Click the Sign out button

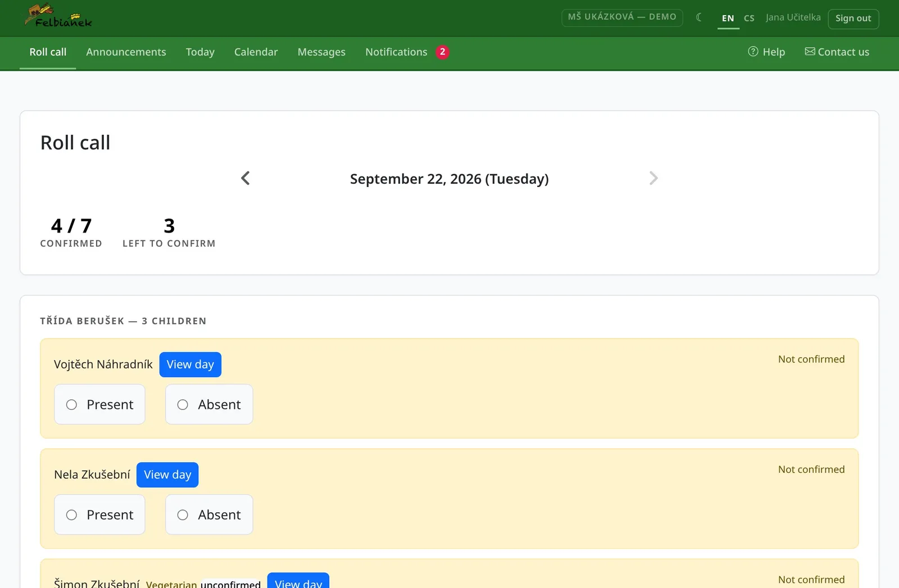pos(853,19)
